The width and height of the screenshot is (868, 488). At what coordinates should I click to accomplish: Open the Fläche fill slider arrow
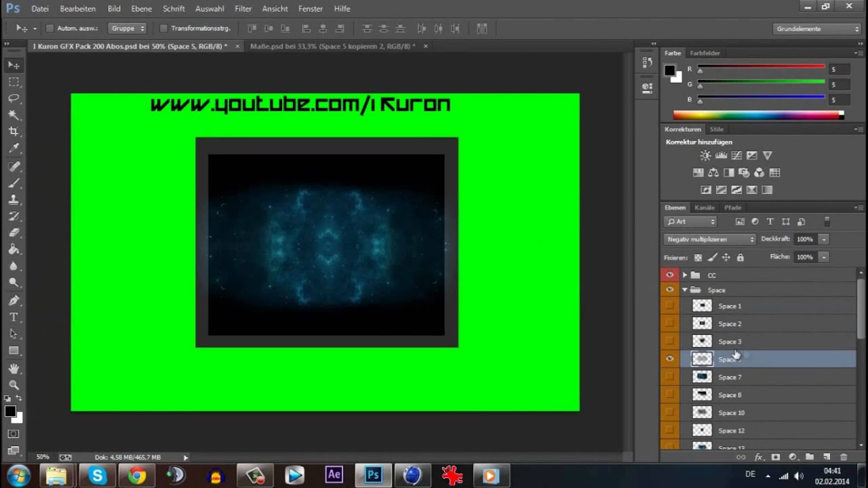(824, 257)
